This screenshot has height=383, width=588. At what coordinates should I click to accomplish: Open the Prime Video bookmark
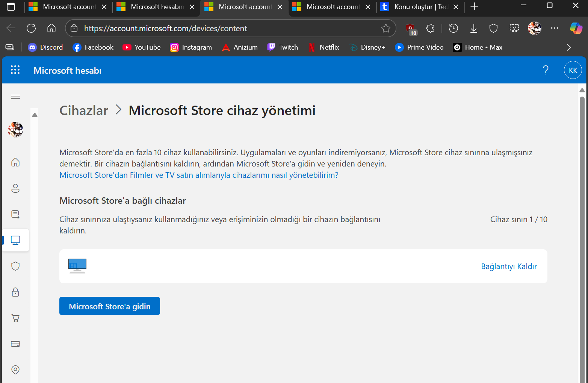click(419, 47)
